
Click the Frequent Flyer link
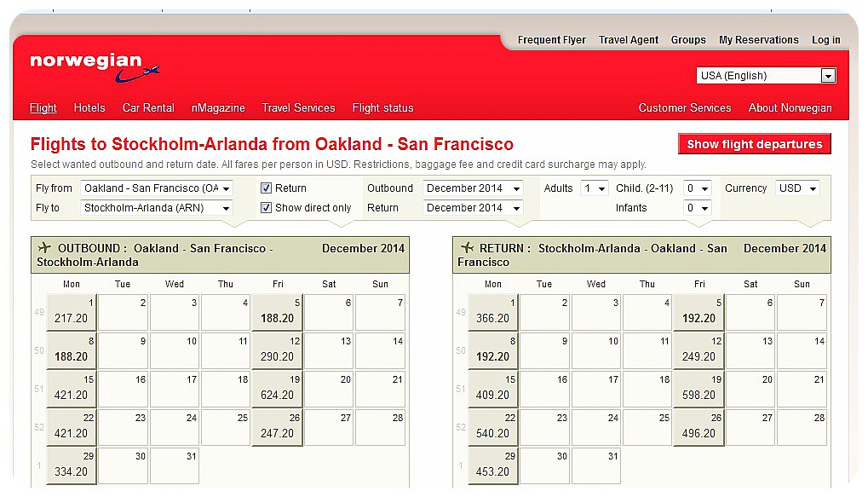pyautogui.click(x=550, y=39)
